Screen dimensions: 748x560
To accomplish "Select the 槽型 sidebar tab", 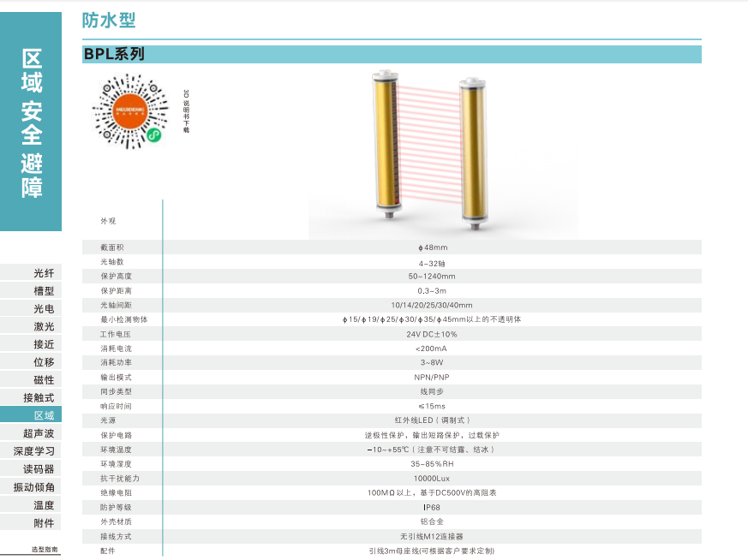I will [x=44, y=291].
